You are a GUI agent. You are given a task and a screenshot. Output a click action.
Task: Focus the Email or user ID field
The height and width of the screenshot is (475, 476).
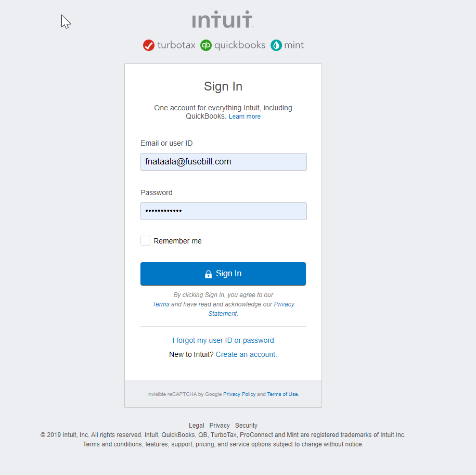(x=223, y=162)
